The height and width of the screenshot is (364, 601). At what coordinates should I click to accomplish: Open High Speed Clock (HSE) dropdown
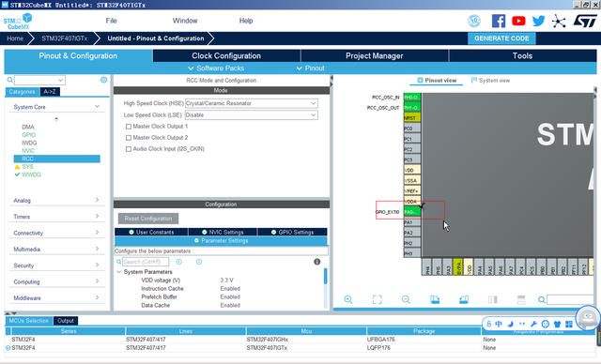252,103
